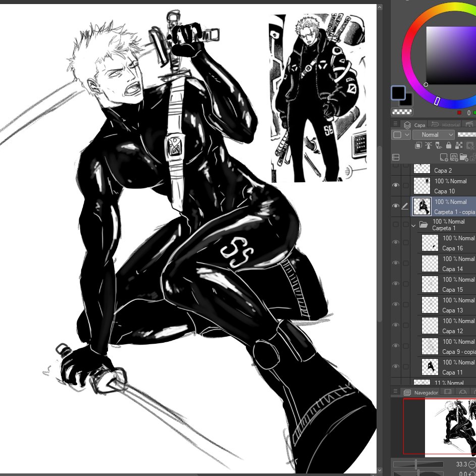This screenshot has width=476, height=476.
Task: Open the sub view tab beside Navegador
Action: click(448, 392)
